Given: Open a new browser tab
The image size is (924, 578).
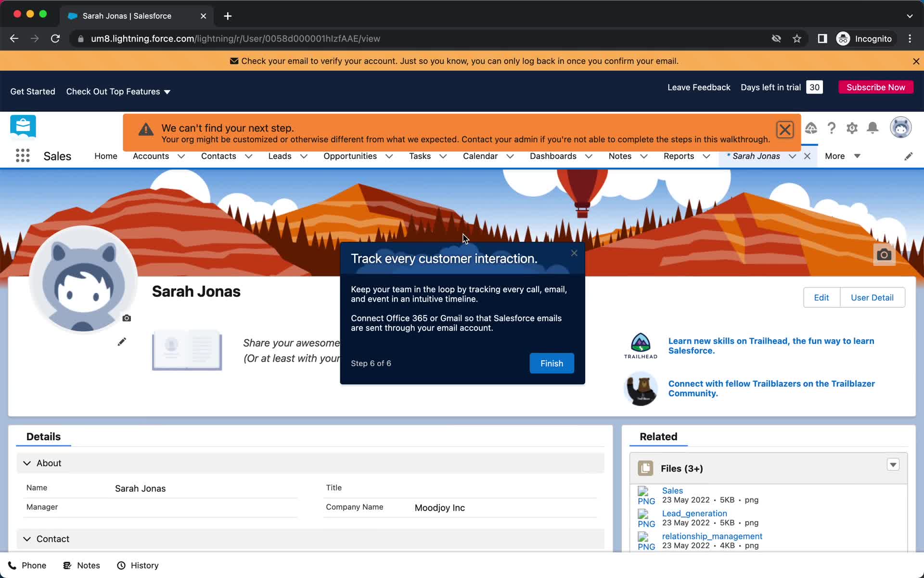Looking at the screenshot, I should (228, 16).
